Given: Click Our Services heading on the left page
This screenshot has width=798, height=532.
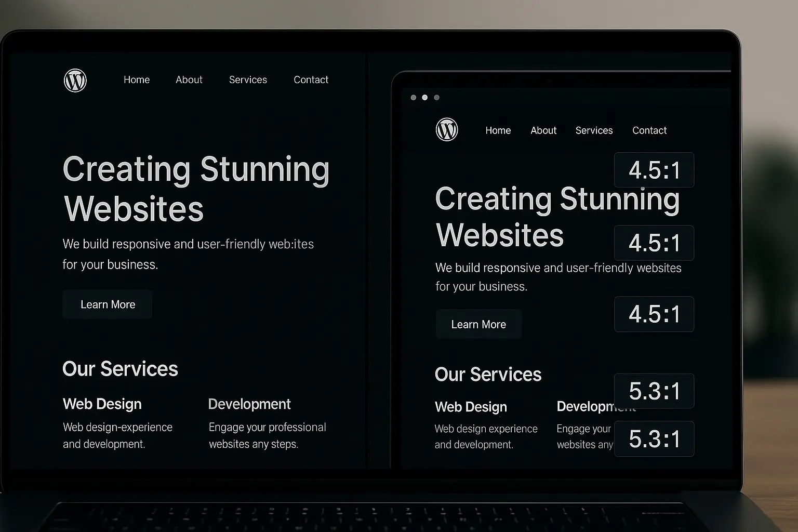Looking at the screenshot, I should (120, 369).
